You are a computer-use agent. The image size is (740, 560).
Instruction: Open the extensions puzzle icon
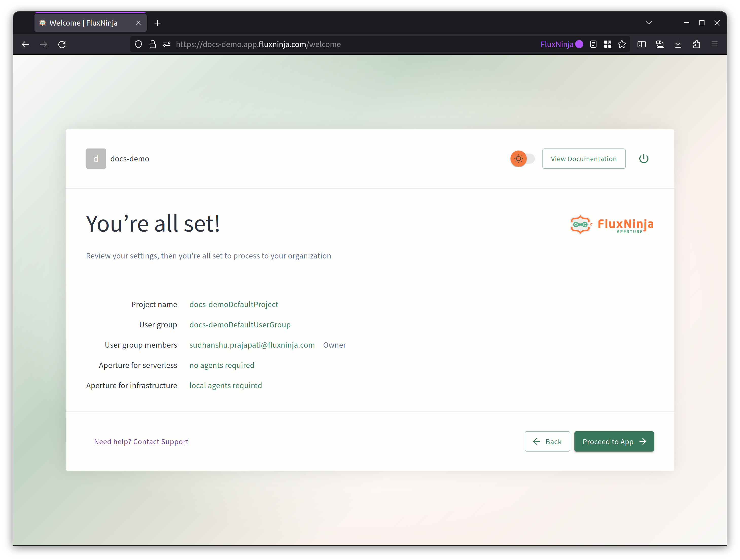[x=697, y=44]
